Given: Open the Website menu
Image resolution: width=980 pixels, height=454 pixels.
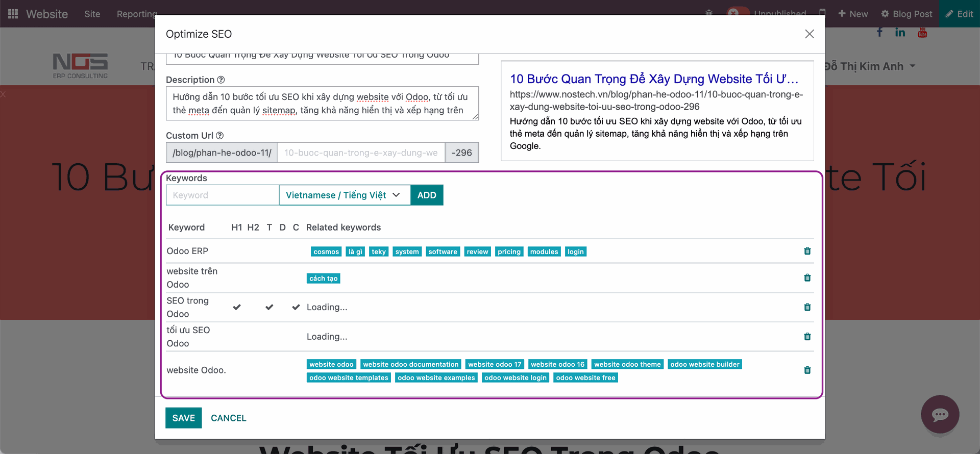Looking at the screenshot, I should click(47, 14).
